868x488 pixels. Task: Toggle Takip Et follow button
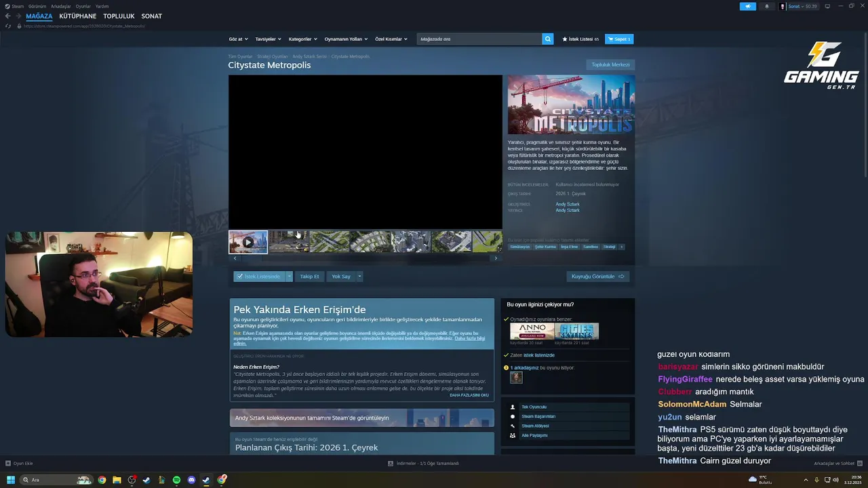point(309,277)
